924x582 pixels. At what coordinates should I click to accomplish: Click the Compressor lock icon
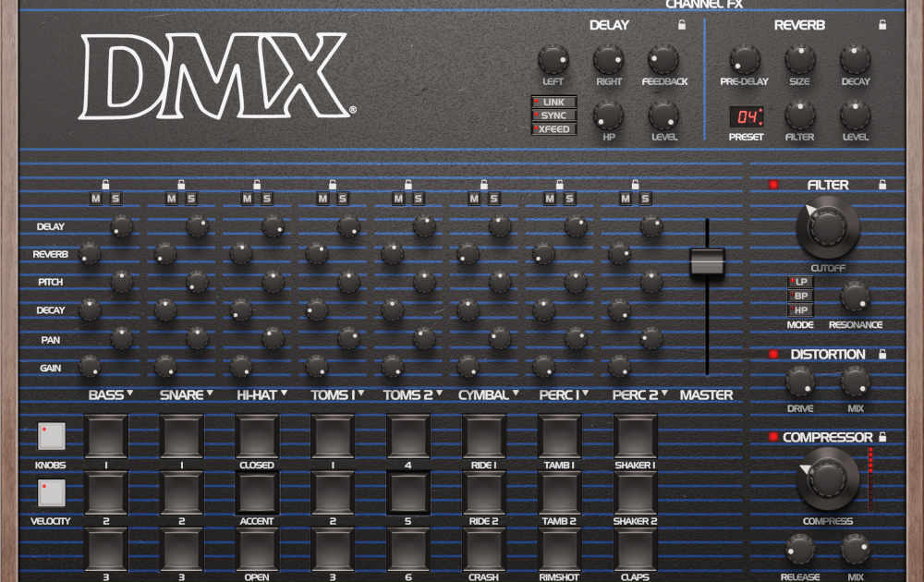[x=882, y=437]
